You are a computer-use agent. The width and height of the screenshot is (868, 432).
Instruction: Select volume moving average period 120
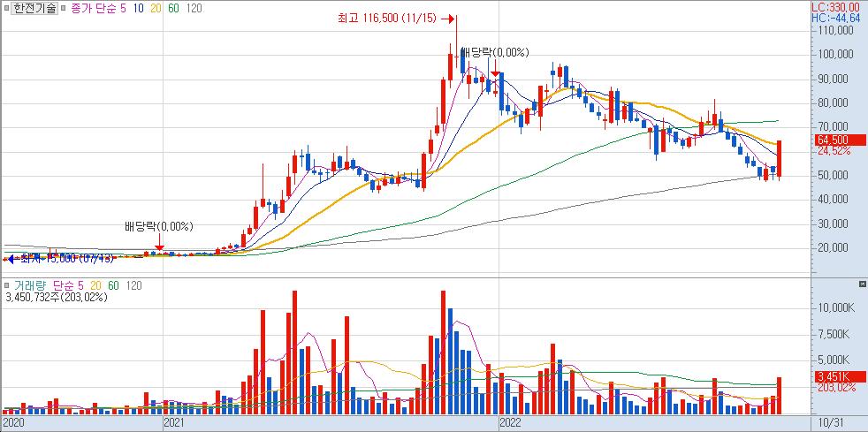(x=133, y=285)
